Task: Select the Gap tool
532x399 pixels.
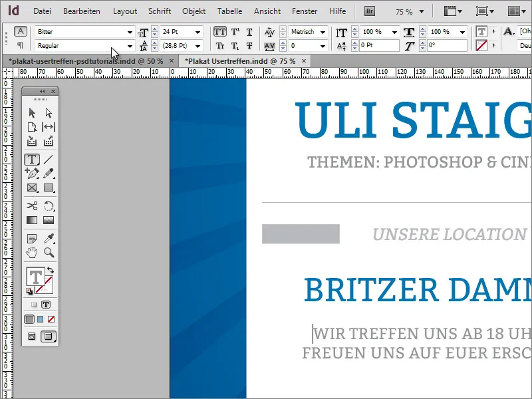Action: (x=49, y=127)
